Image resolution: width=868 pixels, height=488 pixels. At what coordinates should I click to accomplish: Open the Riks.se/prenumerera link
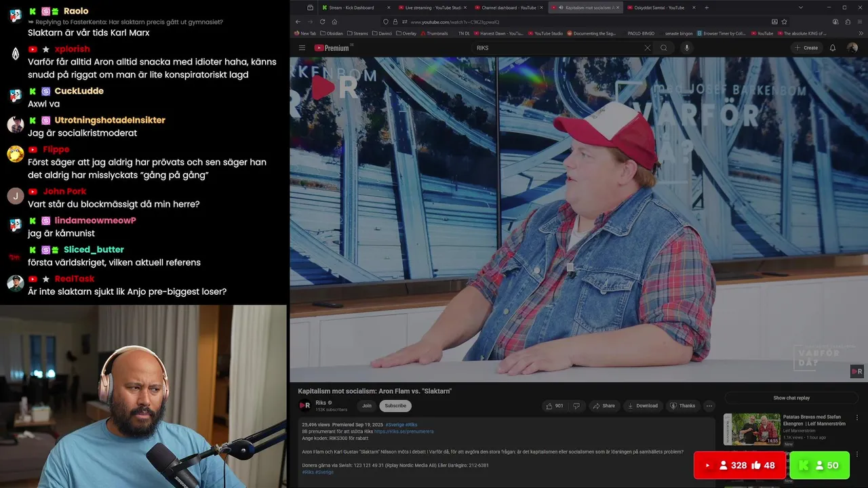403,431
